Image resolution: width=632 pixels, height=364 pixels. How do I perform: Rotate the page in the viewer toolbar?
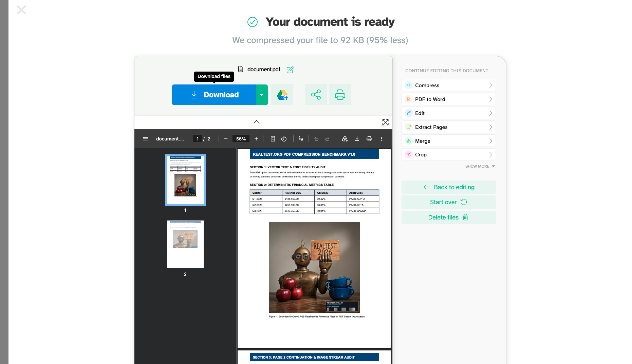(x=284, y=139)
